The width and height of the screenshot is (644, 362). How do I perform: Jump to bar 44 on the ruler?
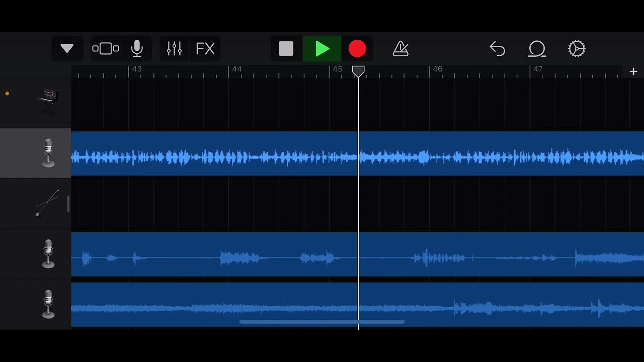(237, 69)
